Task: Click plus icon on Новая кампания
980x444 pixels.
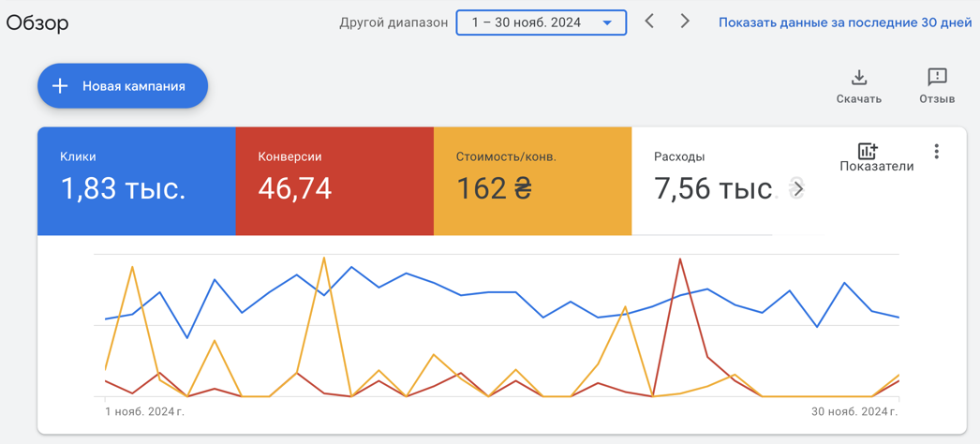Action: click(59, 86)
